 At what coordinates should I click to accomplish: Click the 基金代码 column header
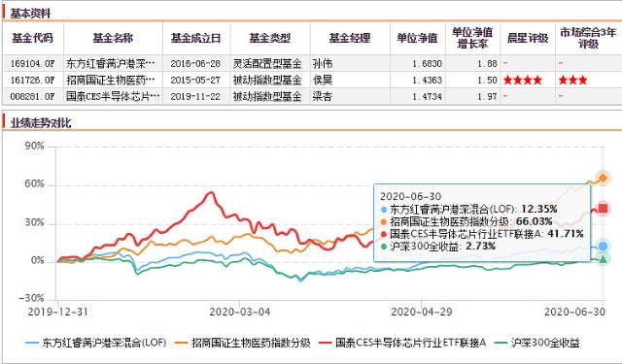[32, 38]
